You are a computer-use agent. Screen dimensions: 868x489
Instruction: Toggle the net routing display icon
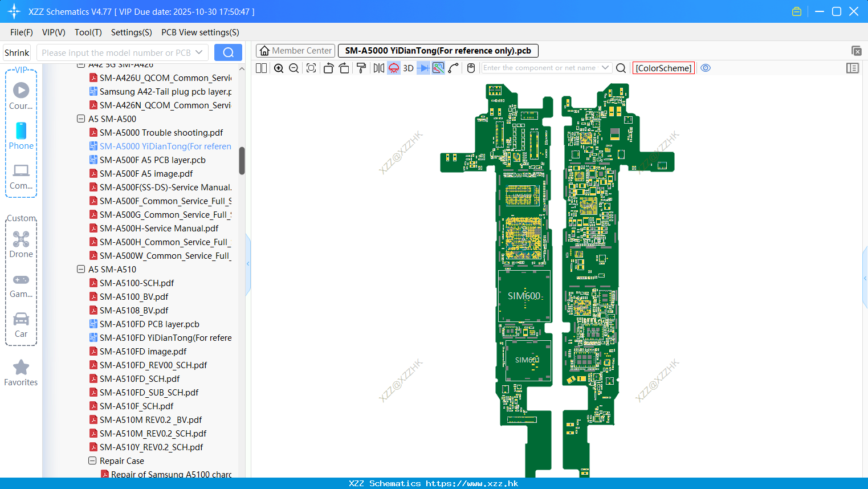point(438,68)
